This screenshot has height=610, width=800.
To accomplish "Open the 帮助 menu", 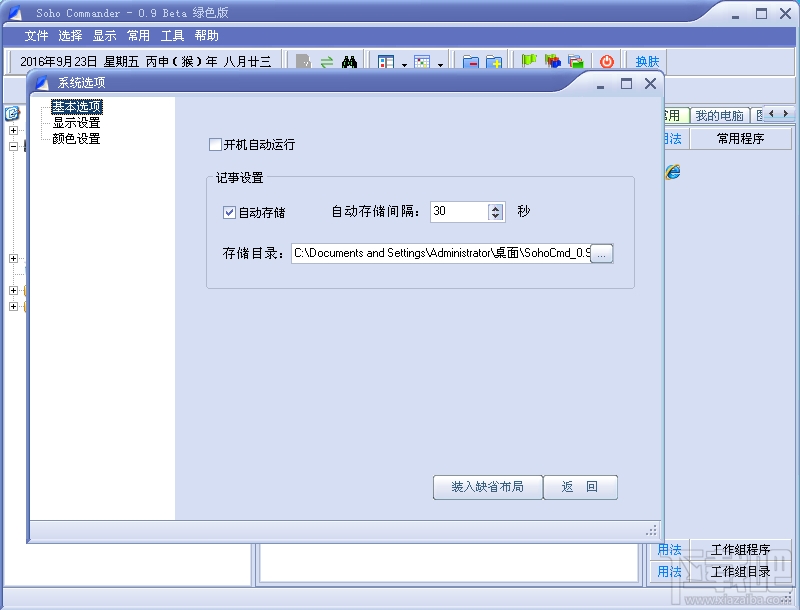I will click(x=207, y=36).
